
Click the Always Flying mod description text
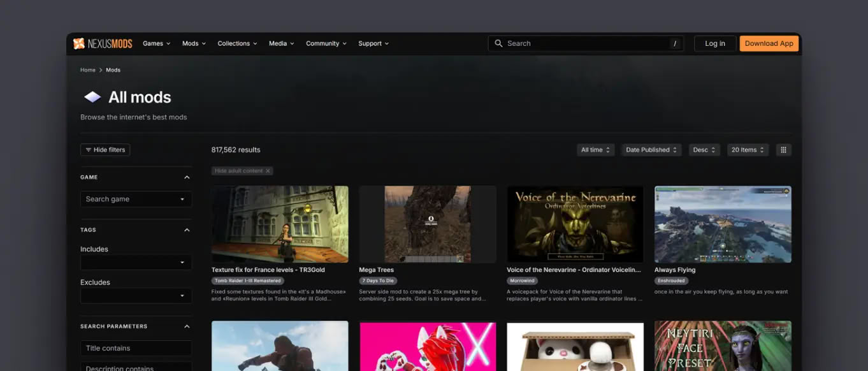721,291
